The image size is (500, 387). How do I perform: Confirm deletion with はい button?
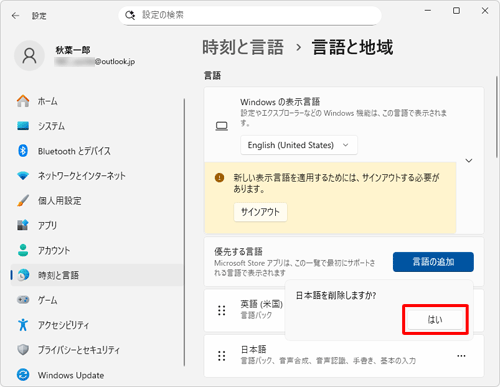(x=435, y=320)
